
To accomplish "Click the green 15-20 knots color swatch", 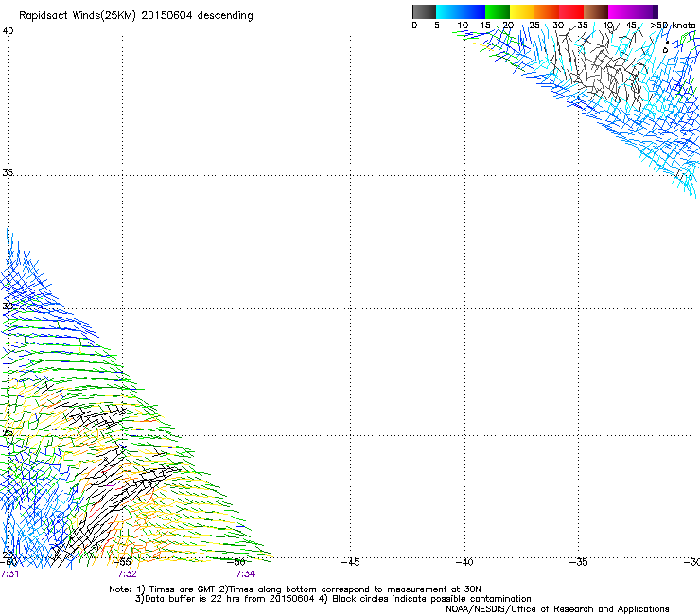I will [x=498, y=11].
